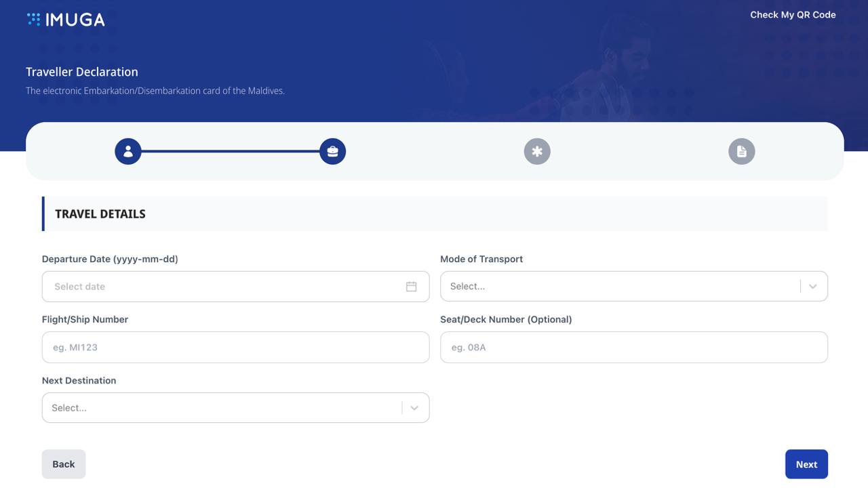This screenshot has width=868, height=496.
Task: Click the Seat/Deck Number (Optional) label
Action: pyautogui.click(x=506, y=319)
